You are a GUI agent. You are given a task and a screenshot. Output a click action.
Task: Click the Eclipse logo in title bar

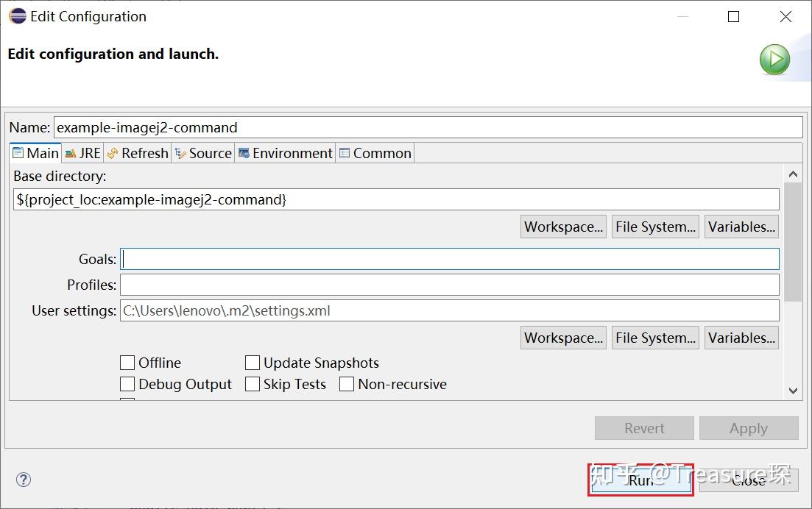point(17,16)
